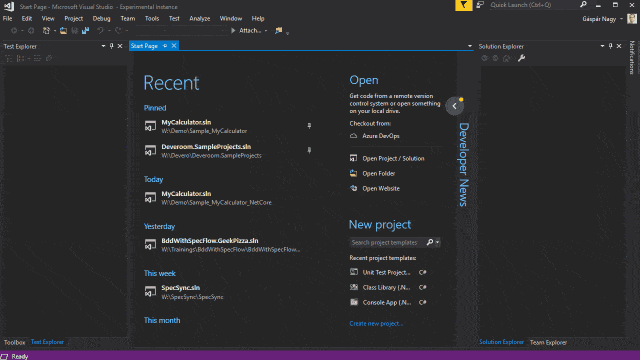The width and height of the screenshot is (640, 360).
Task: Click the Save All toolbar icon
Action: (x=85, y=31)
